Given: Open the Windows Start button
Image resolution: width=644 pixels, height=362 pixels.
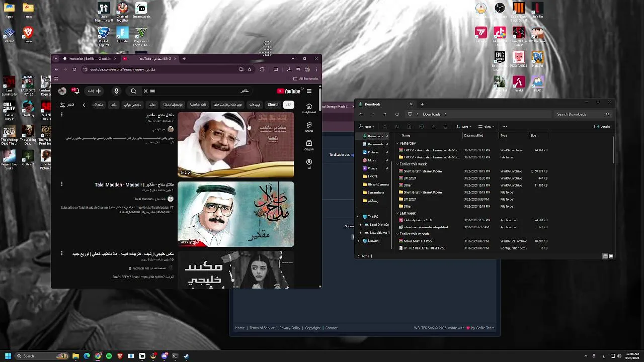Looking at the screenshot, I should pos(8,356).
